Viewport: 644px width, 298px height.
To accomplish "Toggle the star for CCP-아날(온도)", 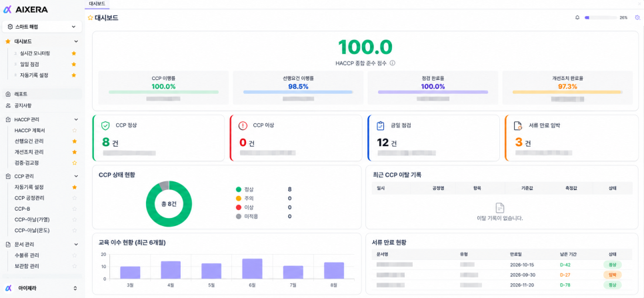I will click(x=75, y=230).
